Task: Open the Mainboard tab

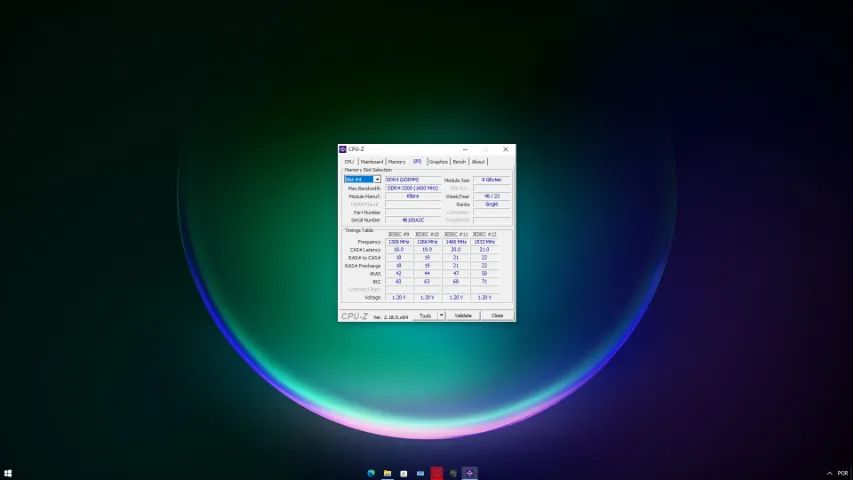Action: pos(372,162)
